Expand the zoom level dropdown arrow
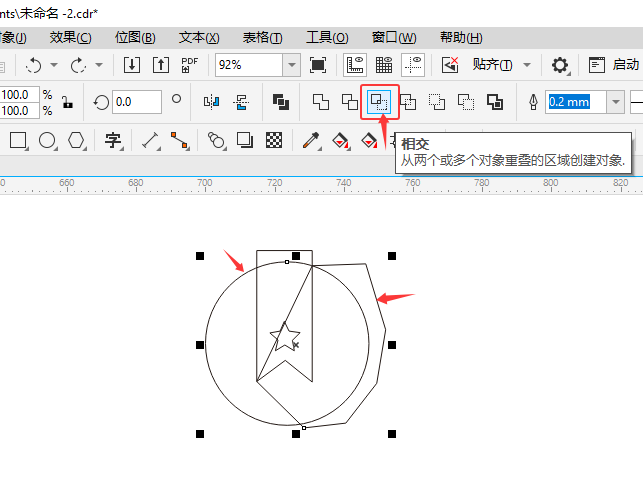 tap(292, 65)
